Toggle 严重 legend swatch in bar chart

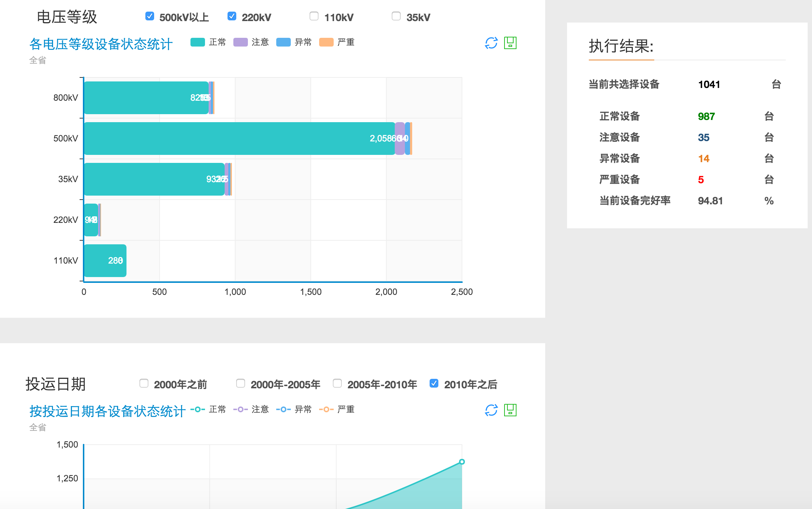coord(326,42)
